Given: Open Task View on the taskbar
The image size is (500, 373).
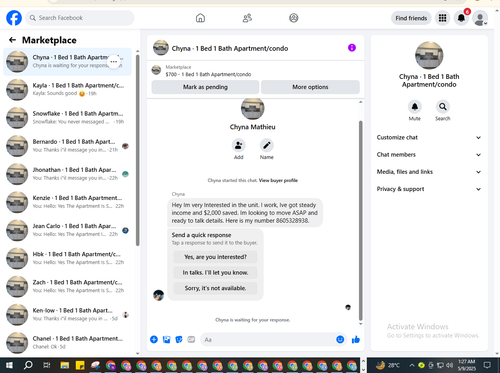Looking at the screenshot, I should coord(46,365).
